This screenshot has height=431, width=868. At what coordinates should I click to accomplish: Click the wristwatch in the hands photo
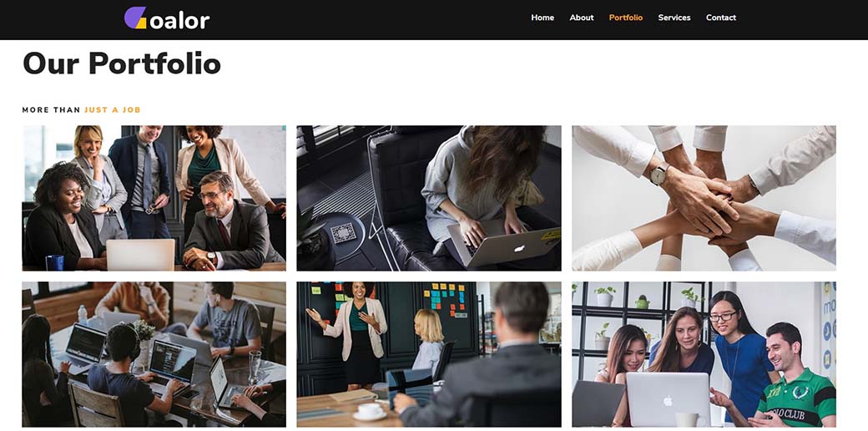[659, 175]
